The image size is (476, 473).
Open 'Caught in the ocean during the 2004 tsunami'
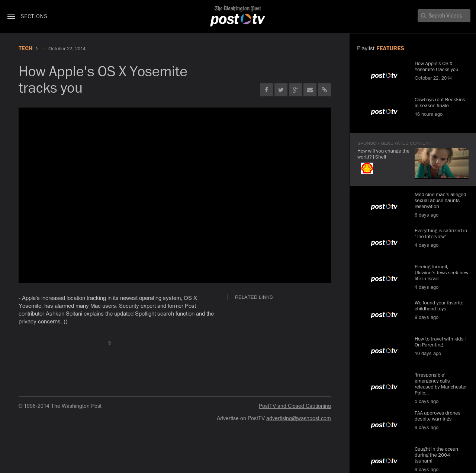coord(437,455)
